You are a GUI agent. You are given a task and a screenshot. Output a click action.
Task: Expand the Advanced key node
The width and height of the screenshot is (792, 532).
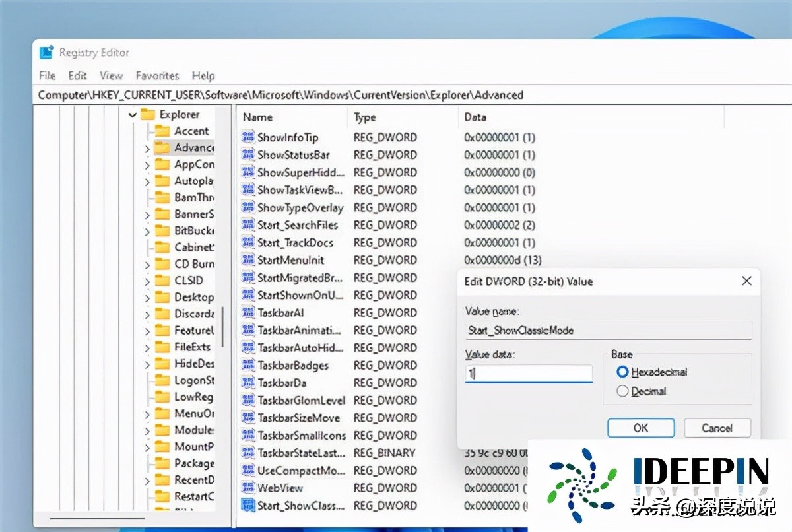pyautogui.click(x=147, y=148)
